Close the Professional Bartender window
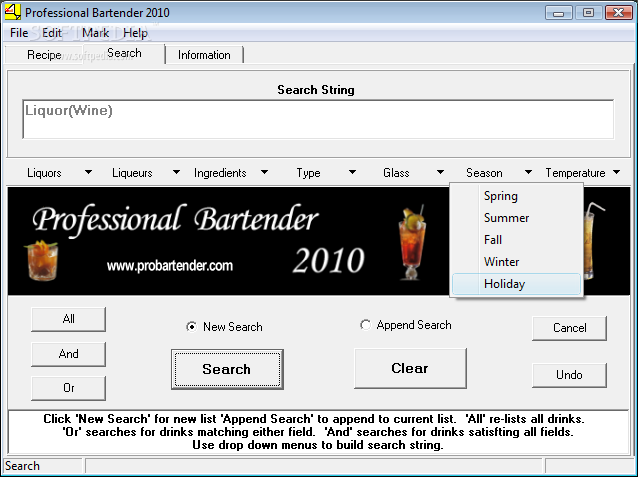The width and height of the screenshot is (638, 477). [x=618, y=13]
